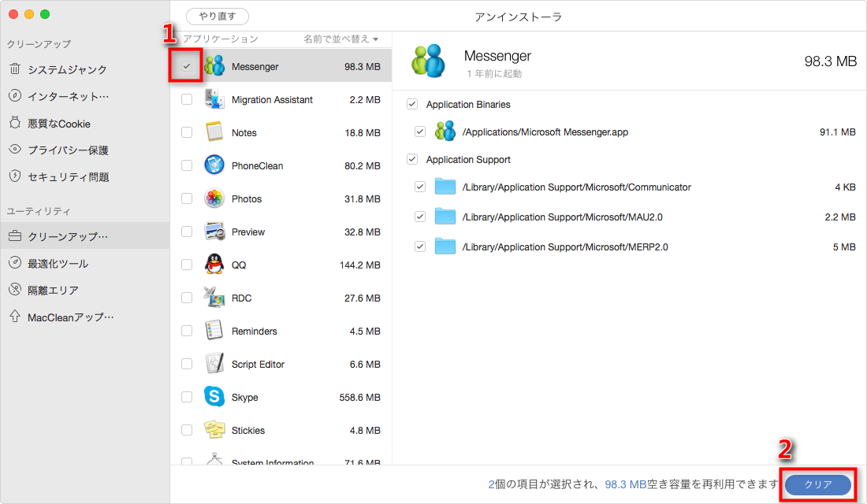Click the Microsoft Messenger.app file icon

coord(445,132)
